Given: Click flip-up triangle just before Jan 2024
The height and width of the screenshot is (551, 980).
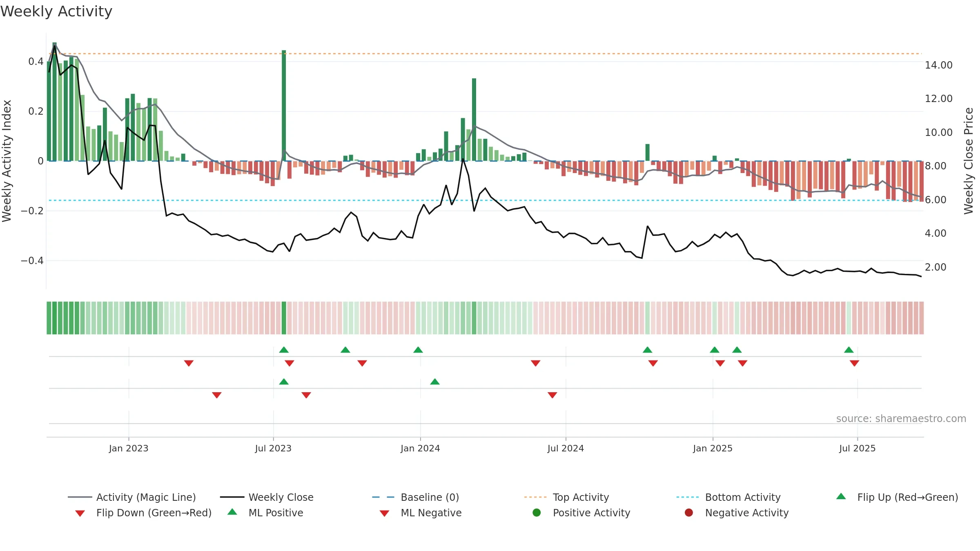Looking at the screenshot, I should coord(418,350).
